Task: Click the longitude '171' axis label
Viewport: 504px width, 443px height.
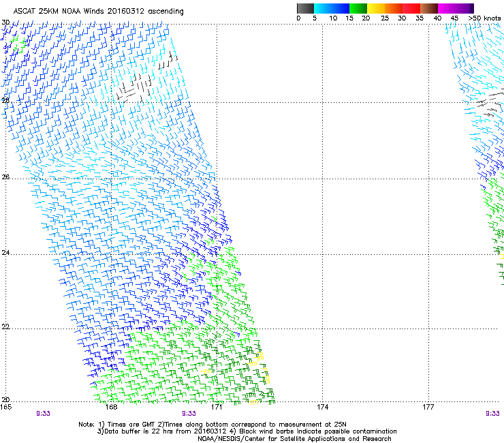Action: pyautogui.click(x=217, y=407)
